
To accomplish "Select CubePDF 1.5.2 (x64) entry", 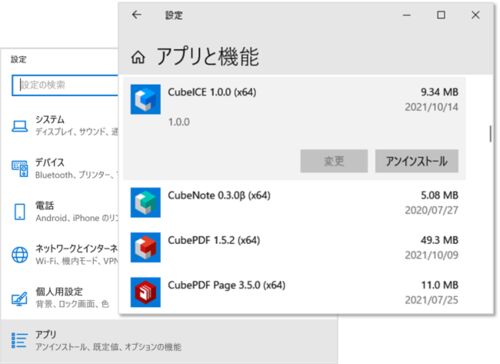I will pos(294,247).
